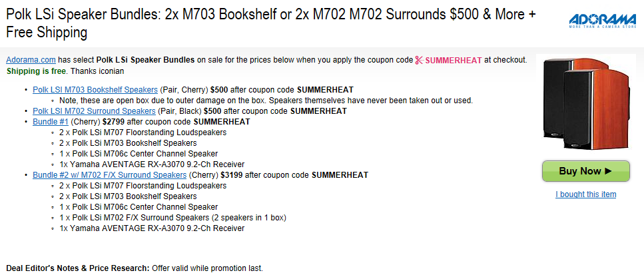The height and width of the screenshot is (279, 644).
Task: Open the Adorama.com link
Action: (29, 60)
